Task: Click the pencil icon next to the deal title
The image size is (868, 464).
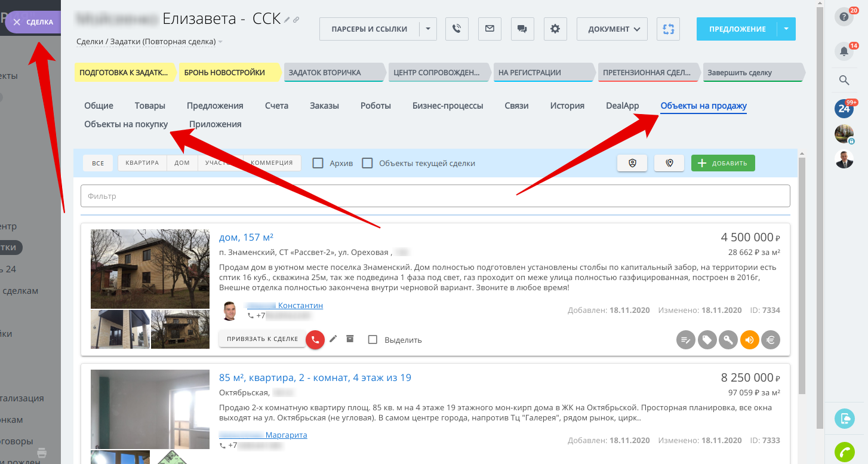Action: pos(287,20)
